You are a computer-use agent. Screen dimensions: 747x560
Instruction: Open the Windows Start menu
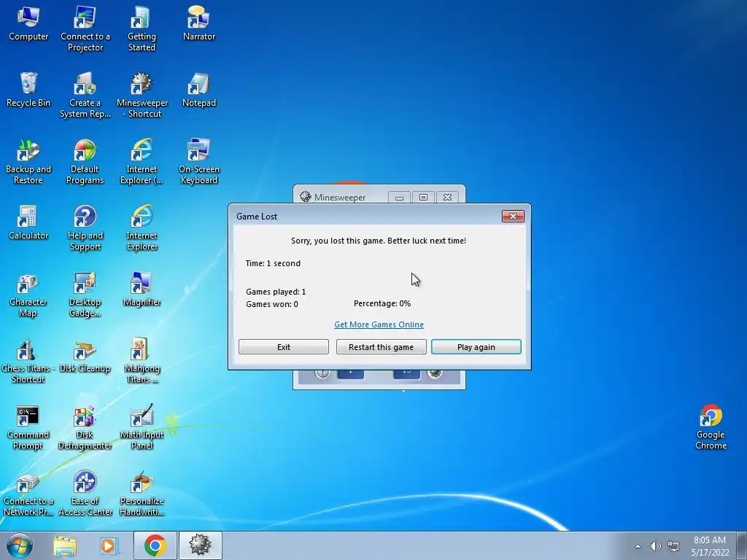coord(20,545)
